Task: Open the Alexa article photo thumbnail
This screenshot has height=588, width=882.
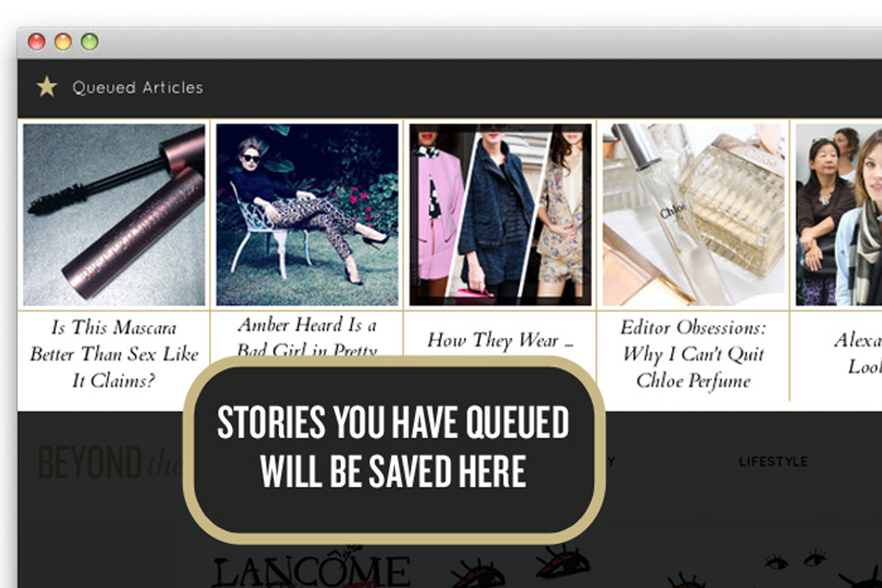Action: (839, 215)
